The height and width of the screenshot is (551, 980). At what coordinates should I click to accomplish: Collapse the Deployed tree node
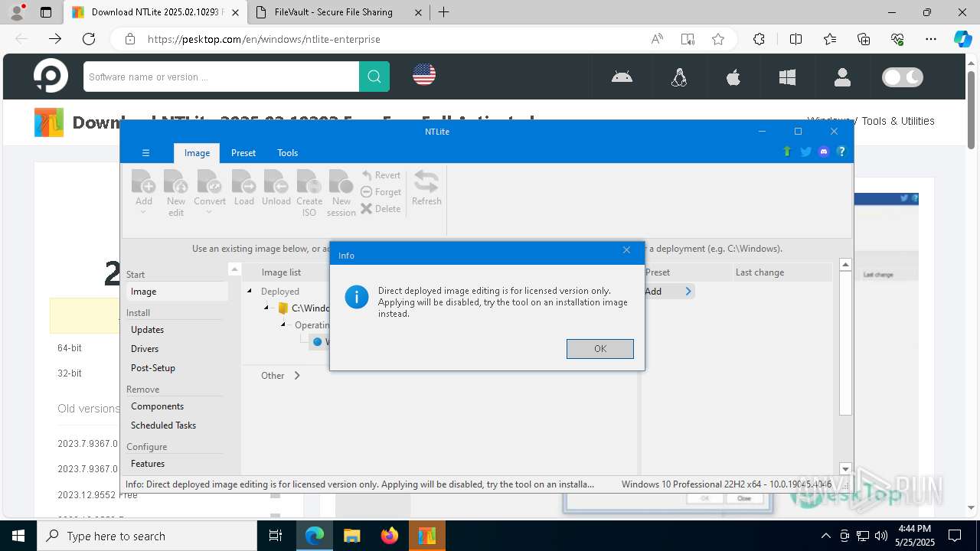[250, 291]
